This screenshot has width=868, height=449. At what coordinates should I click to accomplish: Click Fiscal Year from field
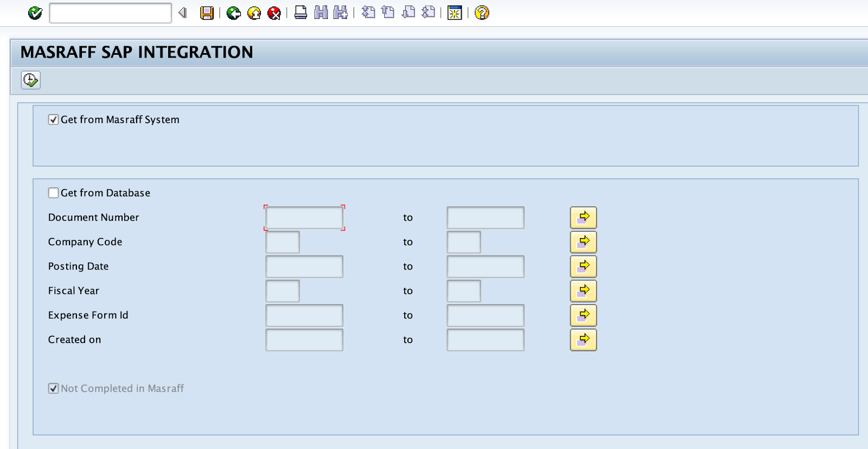coord(283,291)
